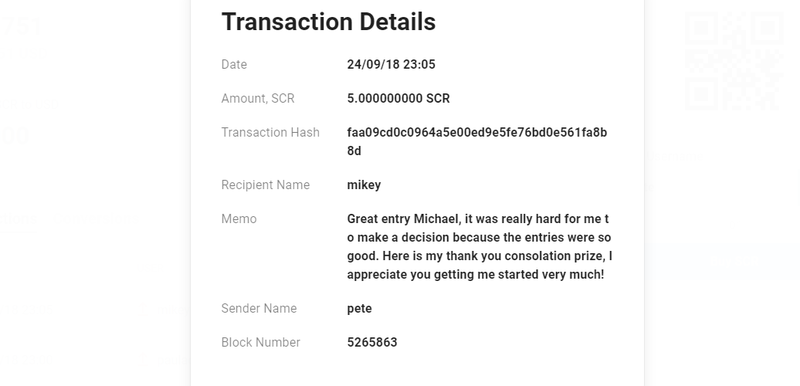Screen dimensions: 800x386
Task: Click the recipient name mikey
Action: (x=364, y=185)
